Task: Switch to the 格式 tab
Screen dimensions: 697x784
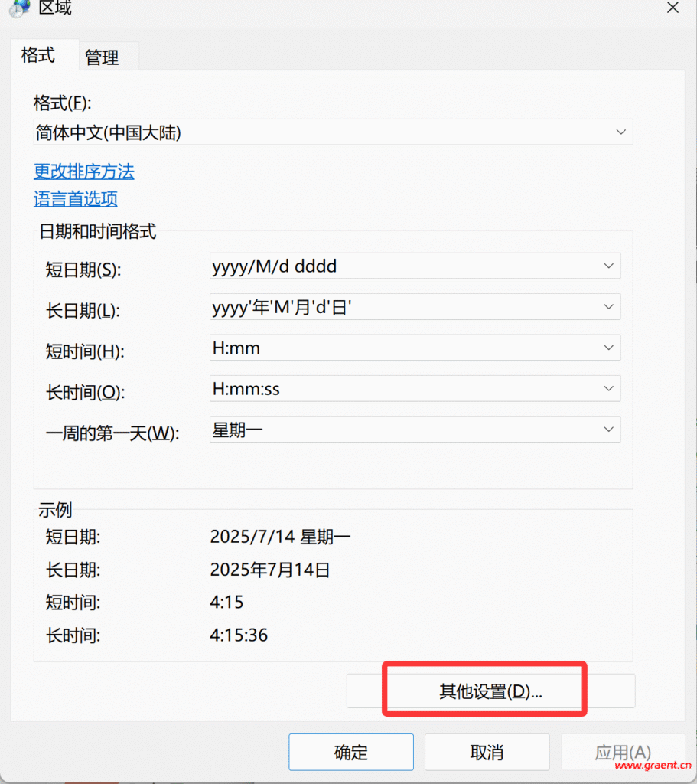Action: (x=38, y=56)
